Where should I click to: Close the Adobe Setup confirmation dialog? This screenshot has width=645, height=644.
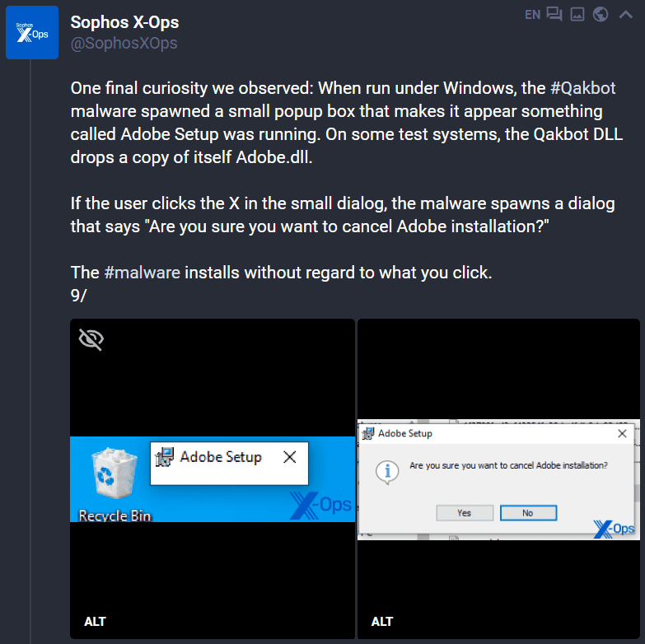622,433
